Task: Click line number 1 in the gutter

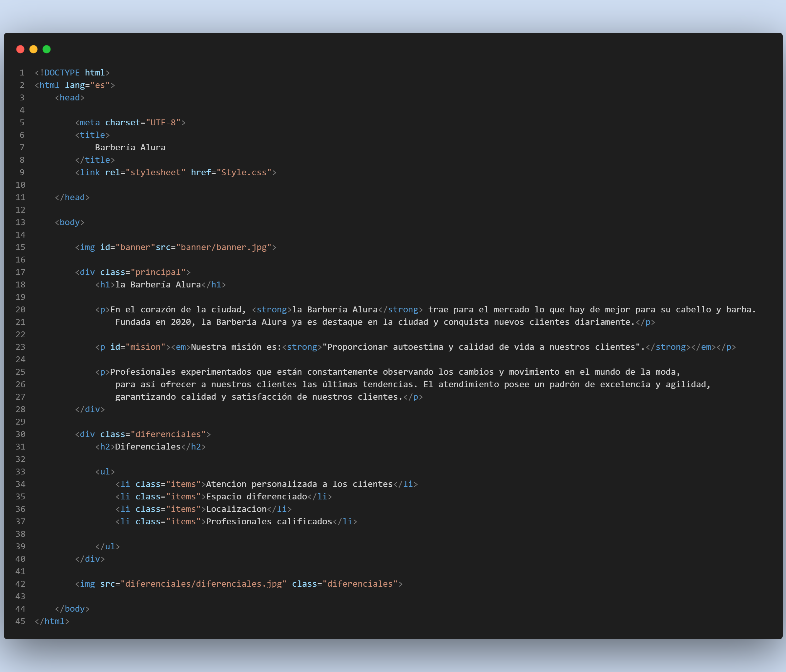Action: (x=22, y=73)
